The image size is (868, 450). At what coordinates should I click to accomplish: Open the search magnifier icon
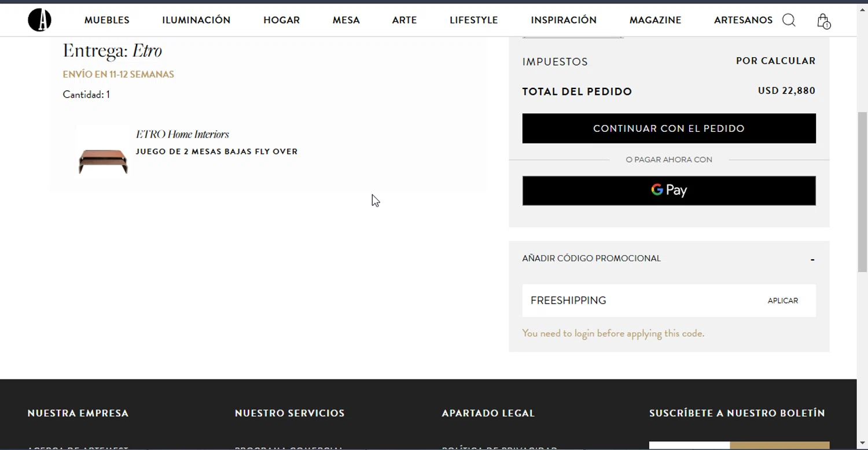(789, 20)
